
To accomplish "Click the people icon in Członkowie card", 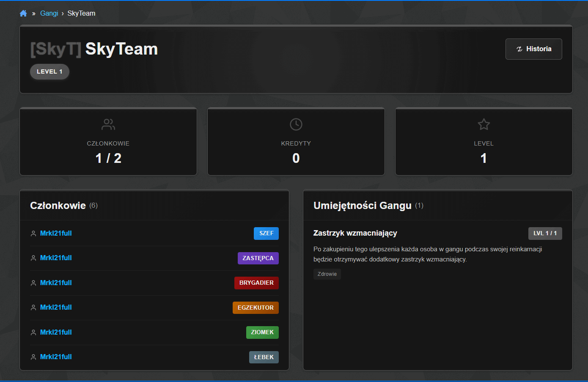I will tap(108, 124).
